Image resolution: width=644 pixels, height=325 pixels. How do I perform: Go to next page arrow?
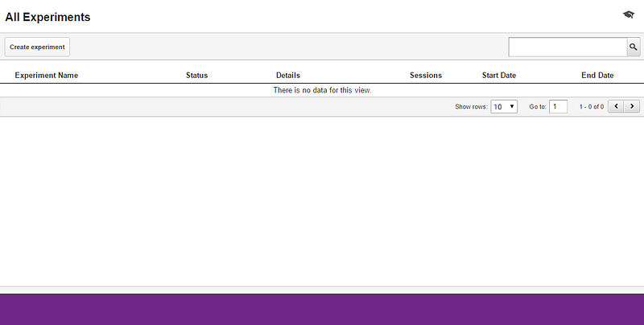pos(632,107)
